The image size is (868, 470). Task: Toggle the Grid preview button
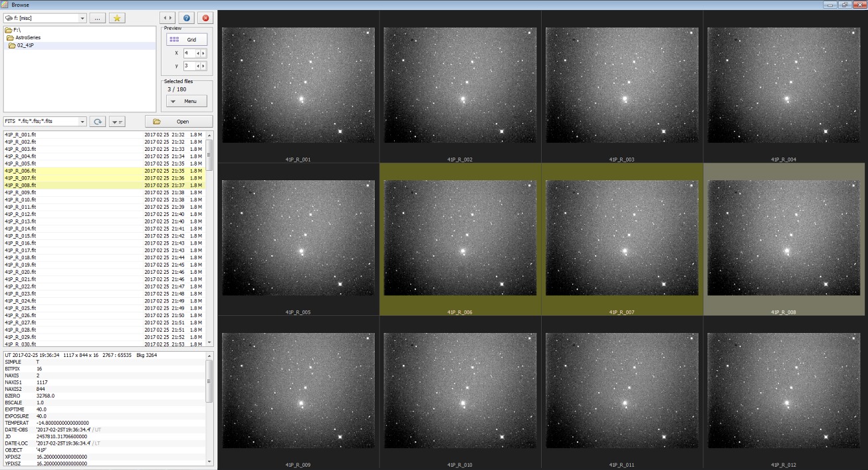(x=187, y=40)
